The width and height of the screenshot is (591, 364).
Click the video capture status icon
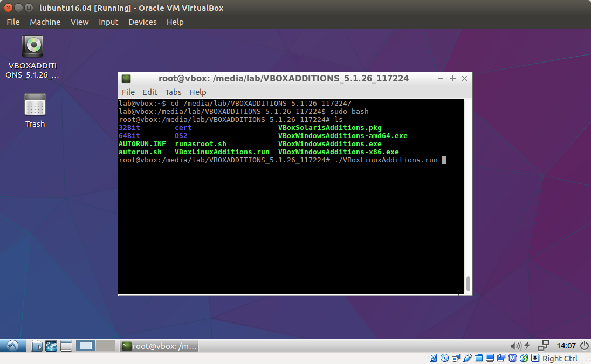click(501, 358)
